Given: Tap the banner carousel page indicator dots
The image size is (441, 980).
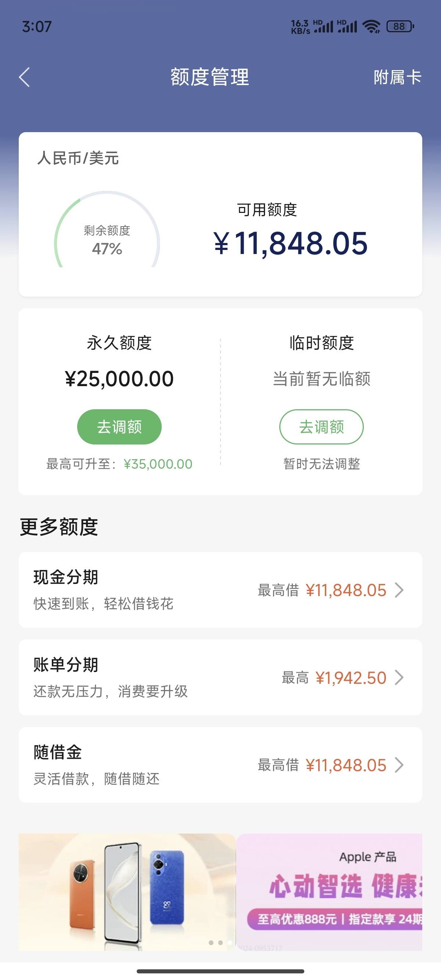Looking at the screenshot, I should pyautogui.click(x=220, y=942).
